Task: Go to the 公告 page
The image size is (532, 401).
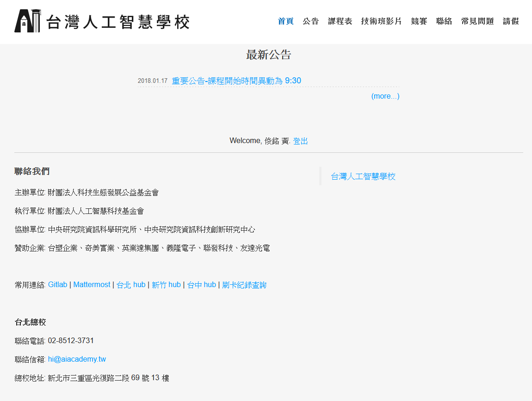Action: (x=311, y=21)
